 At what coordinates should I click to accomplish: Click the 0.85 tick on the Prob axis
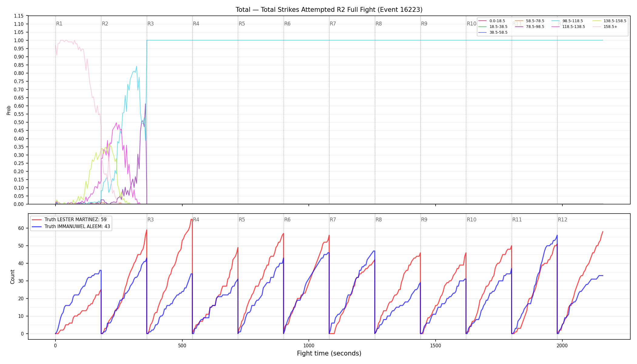click(19, 65)
